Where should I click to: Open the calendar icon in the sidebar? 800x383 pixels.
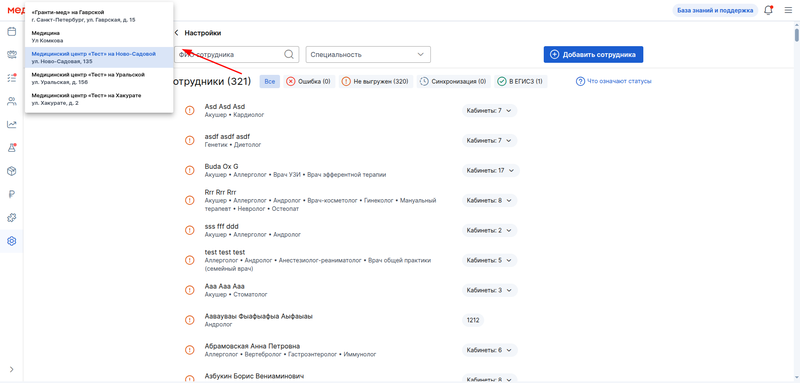(11, 32)
